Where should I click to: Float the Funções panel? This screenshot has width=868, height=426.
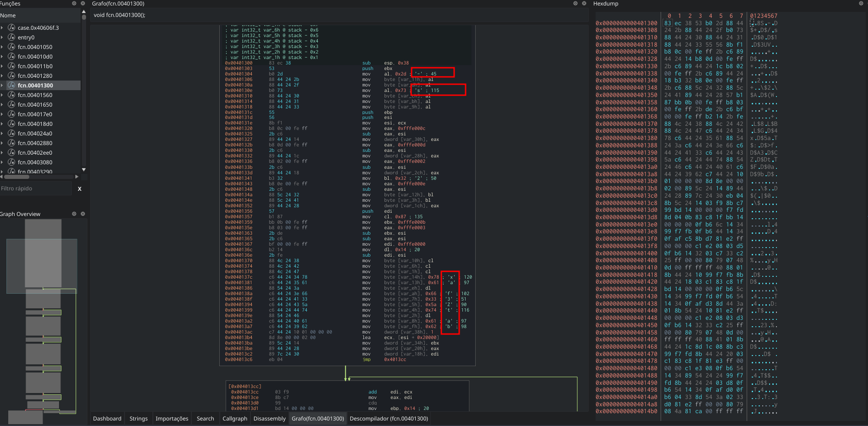point(74,3)
